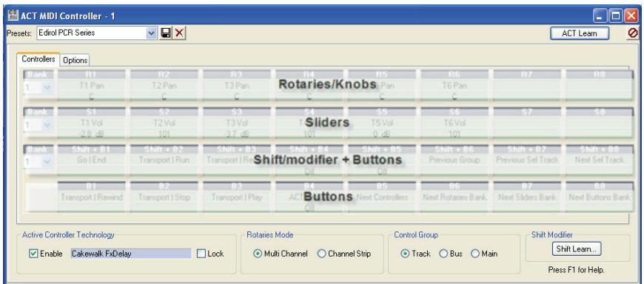Select the Main control group
The width and height of the screenshot is (644, 284).
click(475, 254)
